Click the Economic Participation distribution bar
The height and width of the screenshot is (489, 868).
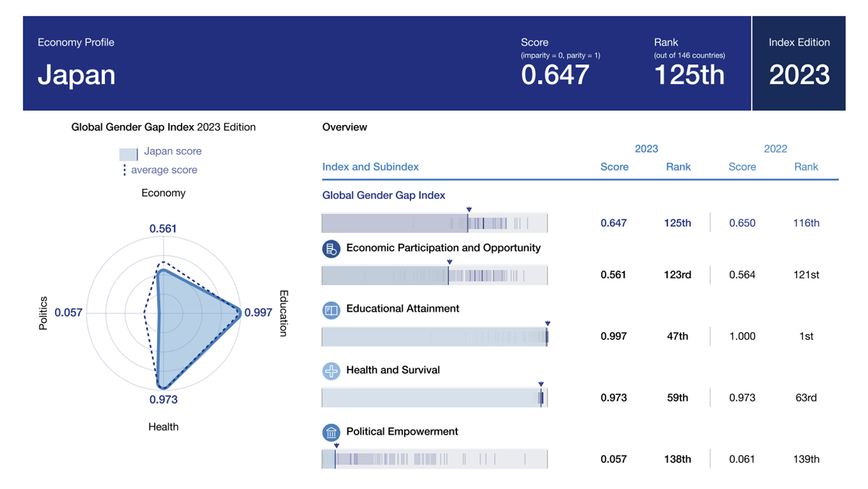pos(435,276)
